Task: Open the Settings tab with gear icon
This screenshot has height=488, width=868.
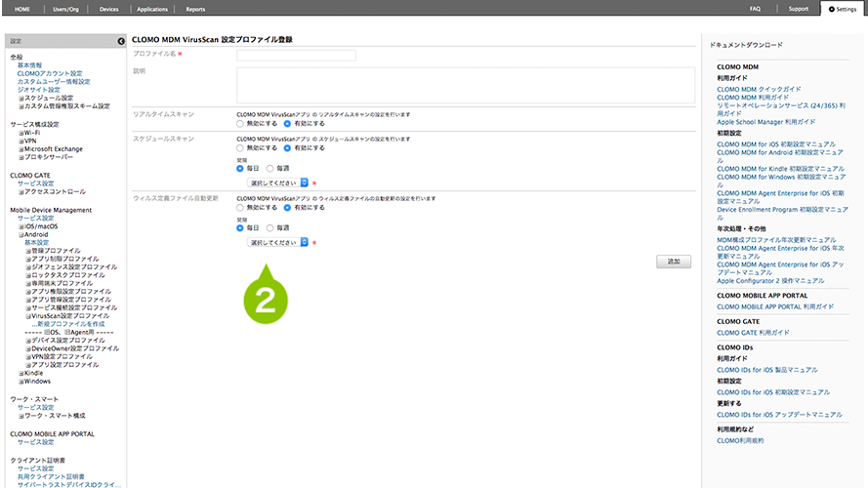Action: tap(843, 9)
